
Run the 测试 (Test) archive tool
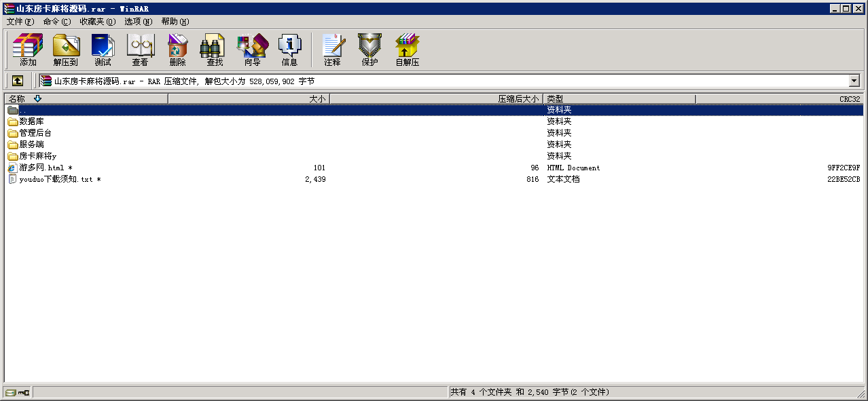(103, 50)
